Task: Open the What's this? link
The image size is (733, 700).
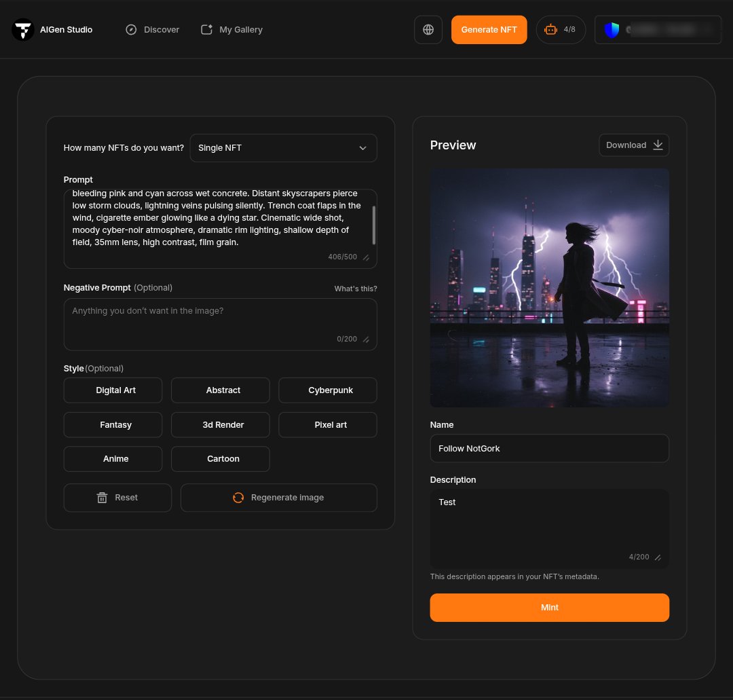Action: [356, 288]
